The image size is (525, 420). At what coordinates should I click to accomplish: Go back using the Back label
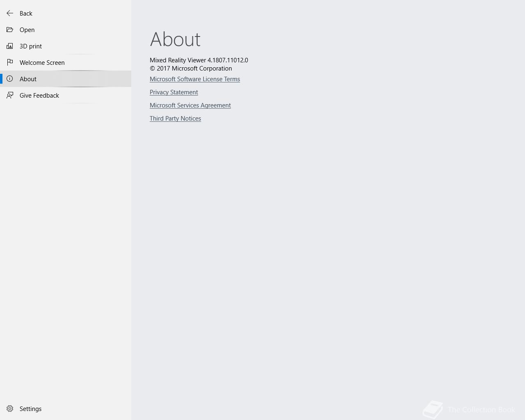point(26,13)
